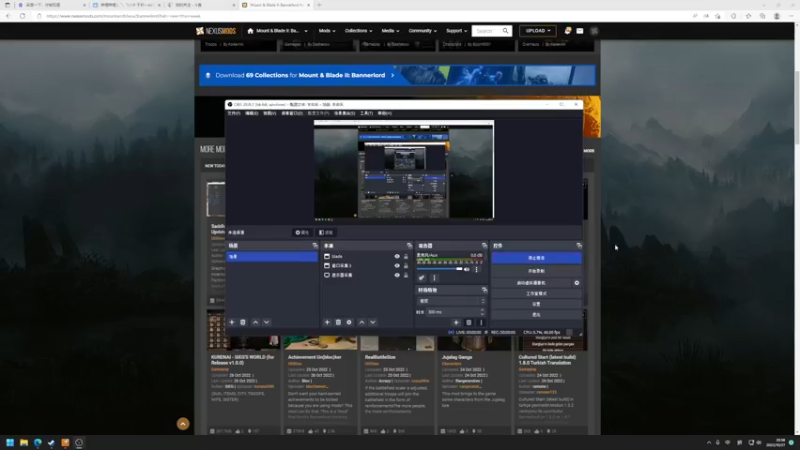This screenshot has width=800, height=450.
Task: Add a new source in OBS sources panel
Action: [327, 322]
